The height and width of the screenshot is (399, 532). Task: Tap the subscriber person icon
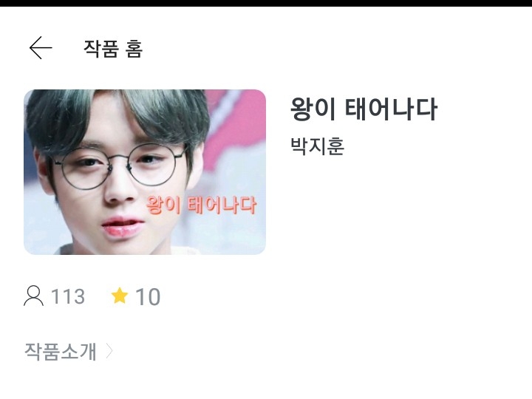click(33, 296)
